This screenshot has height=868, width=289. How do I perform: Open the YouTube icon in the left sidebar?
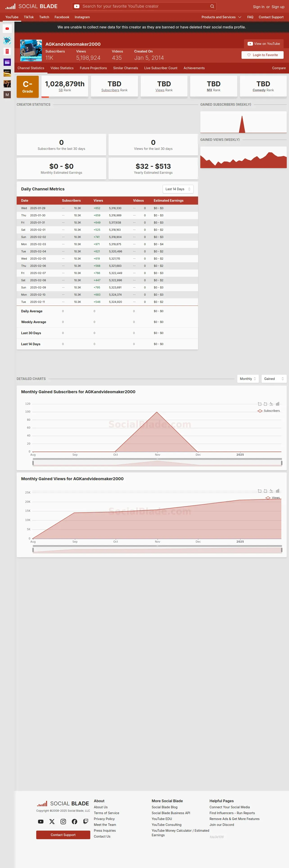(x=7, y=29)
